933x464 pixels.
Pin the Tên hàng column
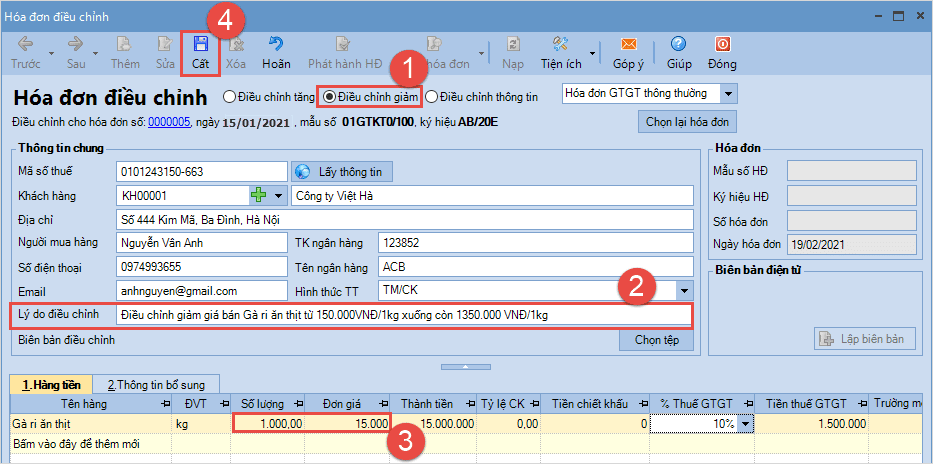pos(164,404)
